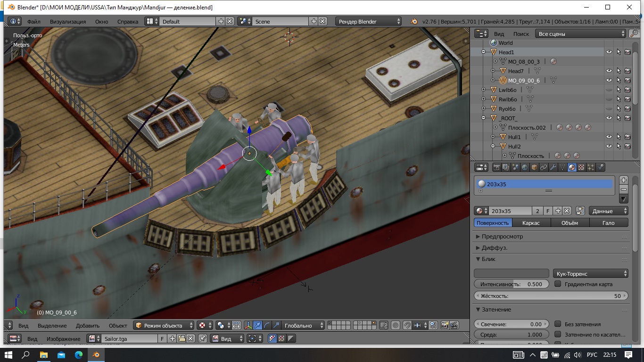
Task: Expand the 'Предпросмотр' panel
Action: click(x=502, y=237)
